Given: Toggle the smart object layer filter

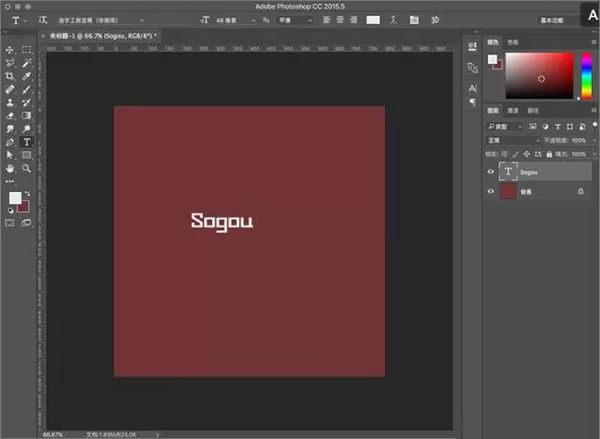Looking at the screenshot, I should (x=582, y=126).
